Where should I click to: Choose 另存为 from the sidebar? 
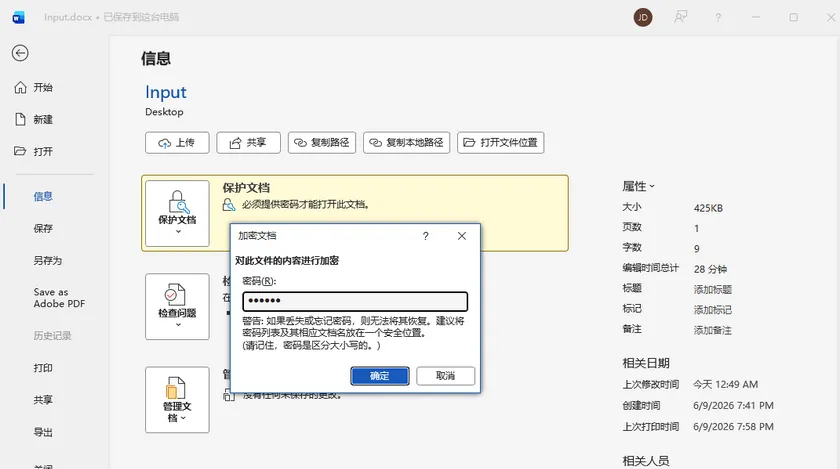tap(48, 260)
